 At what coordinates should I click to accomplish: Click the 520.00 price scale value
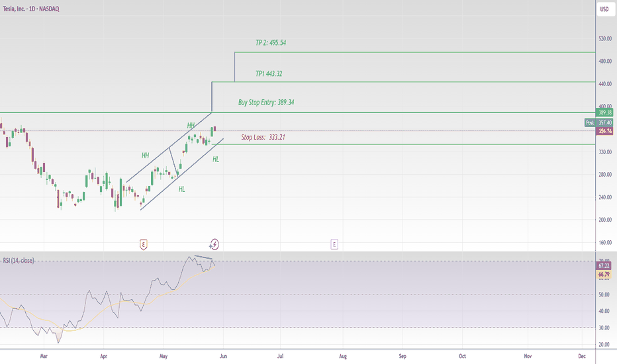(x=605, y=38)
